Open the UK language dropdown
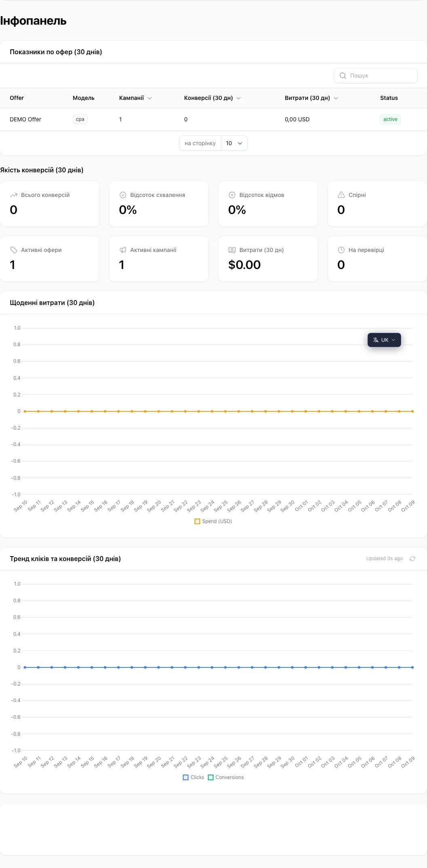This screenshot has width=427, height=868. [x=384, y=340]
